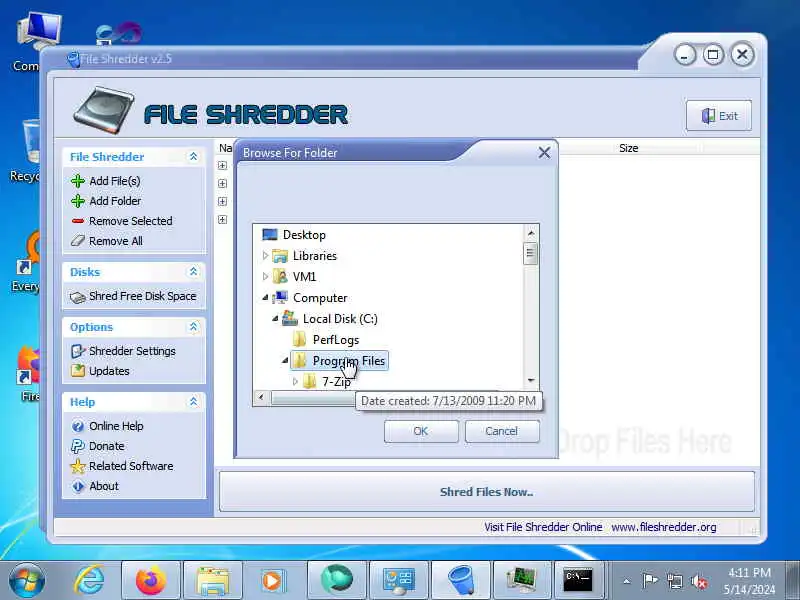
Task: Click the Size column header
Action: click(629, 148)
